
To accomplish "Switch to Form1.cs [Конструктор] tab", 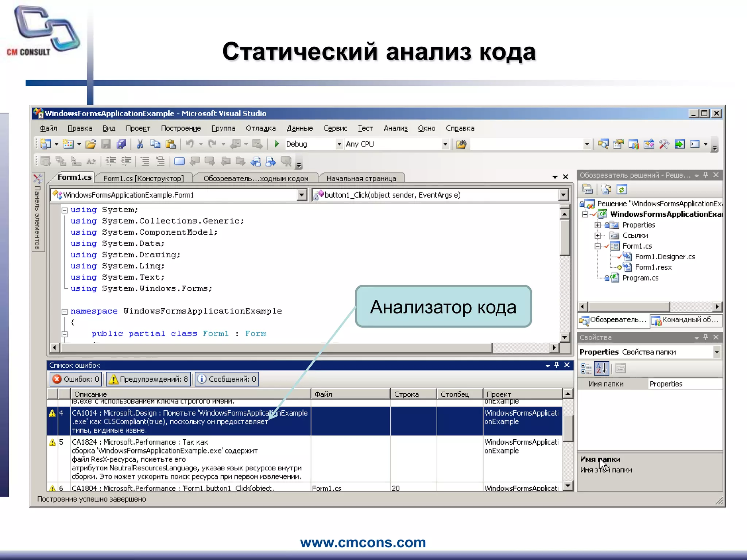I will tap(143, 178).
